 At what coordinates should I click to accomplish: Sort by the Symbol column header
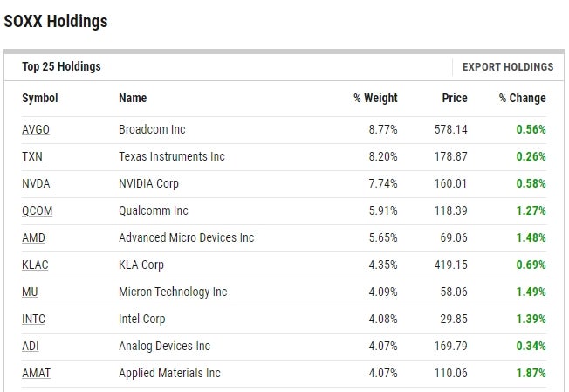coord(40,98)
